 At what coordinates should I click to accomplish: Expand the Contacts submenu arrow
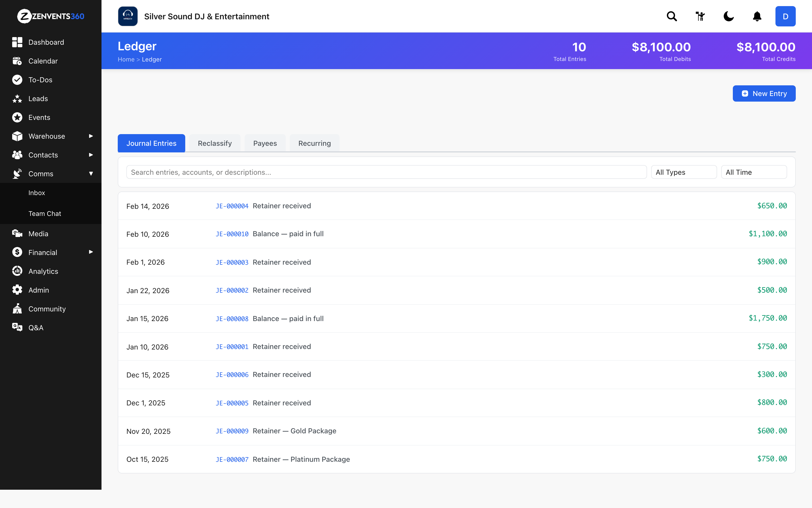[x=91, y=155]
